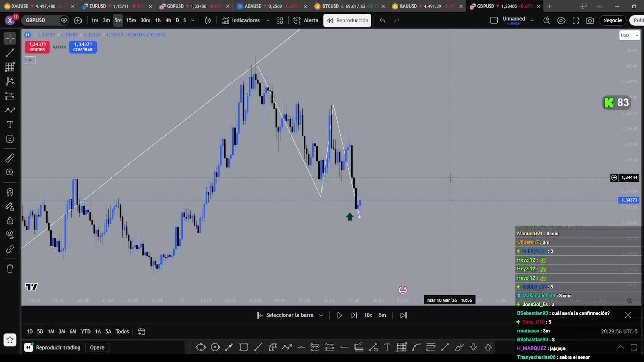Image resolution: width=644 pixels, height=362 pixels.
Task: Select the down arrow marker tool
Action: (x=473, y=347)
